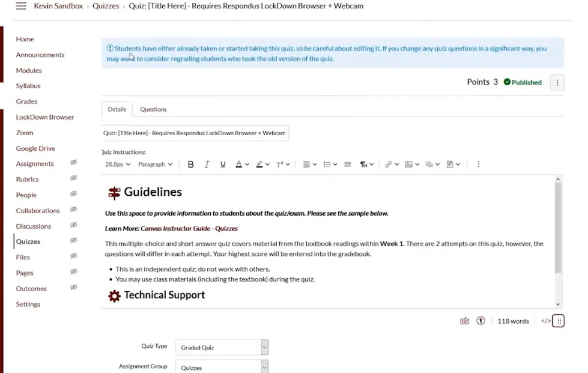Viewport: 588px width, 373px height.
Task: Click the increase indent icon
Action: click(x=347, y=165)
